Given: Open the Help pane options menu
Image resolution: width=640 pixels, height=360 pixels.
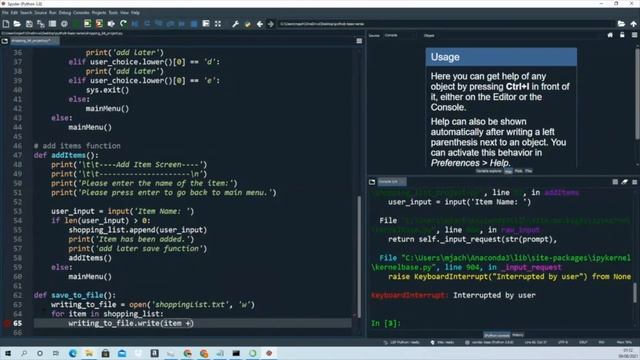Looking at the screenshot, I should coord(634,36).
